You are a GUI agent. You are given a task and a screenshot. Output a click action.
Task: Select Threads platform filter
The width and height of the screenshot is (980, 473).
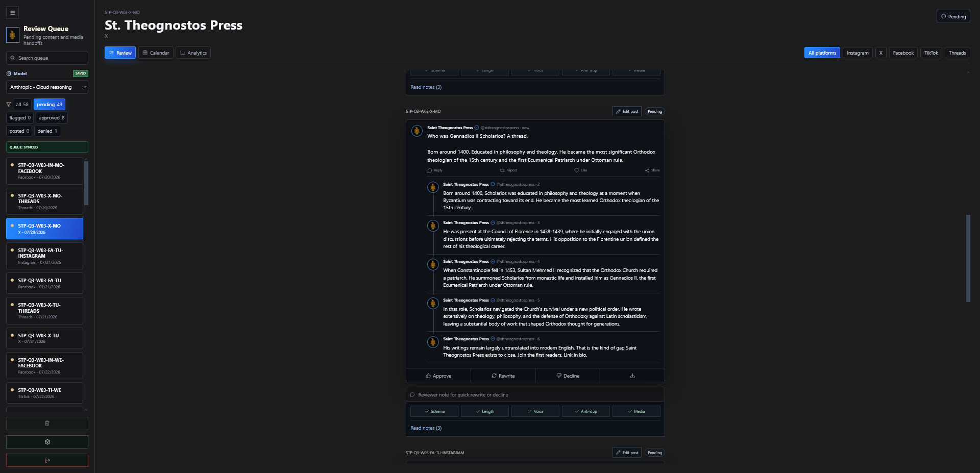click(958, 53)
